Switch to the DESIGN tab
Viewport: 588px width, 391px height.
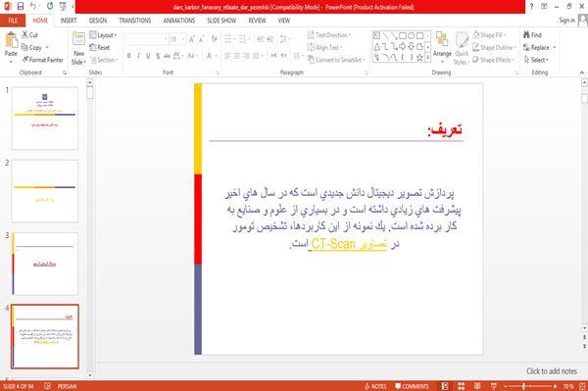coord(98,21)
